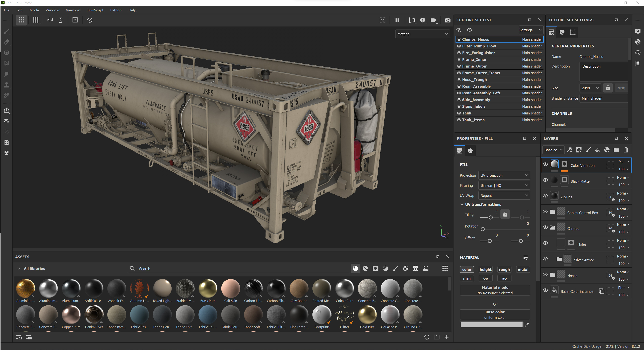The height and width of the screenshot is (350, 644).
Task: Take a viewport screenshot with the camera icon
Action: pos(448,20)
